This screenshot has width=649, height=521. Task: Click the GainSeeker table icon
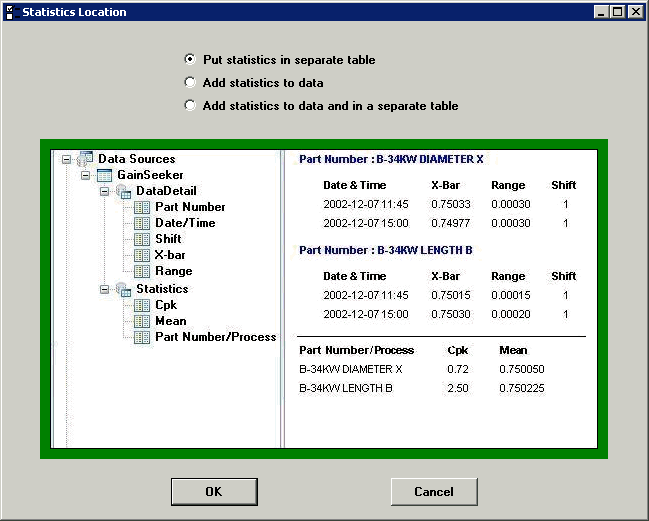click(104, 175)
